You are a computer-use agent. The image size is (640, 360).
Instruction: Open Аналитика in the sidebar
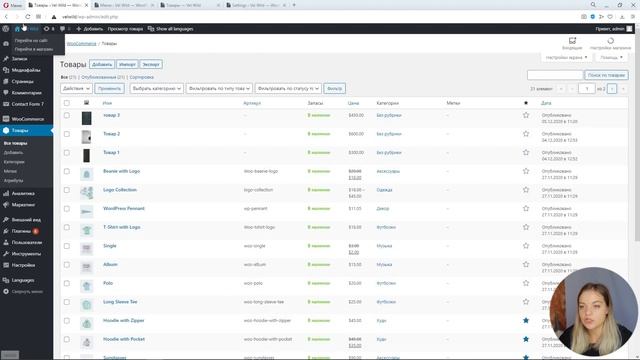tap(23, 193)
